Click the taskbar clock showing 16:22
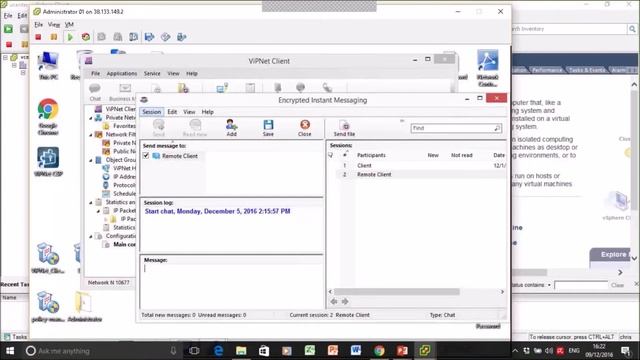This screenshot has width=640, height=360. click(x=599, y=351)
